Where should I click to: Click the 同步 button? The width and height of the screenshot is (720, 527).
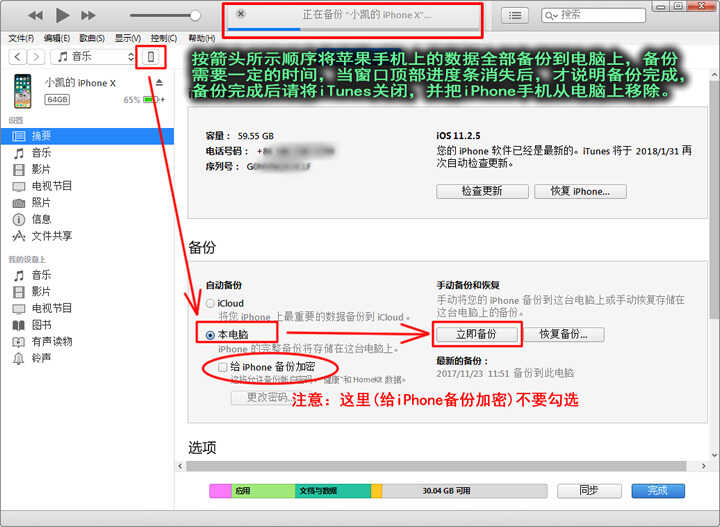589,491
